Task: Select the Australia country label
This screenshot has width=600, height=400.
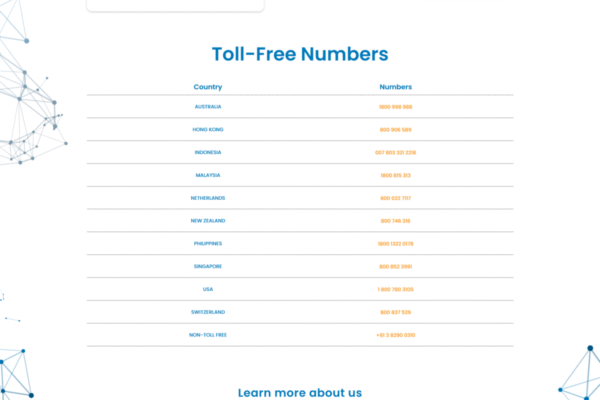Action: (208, 107)
